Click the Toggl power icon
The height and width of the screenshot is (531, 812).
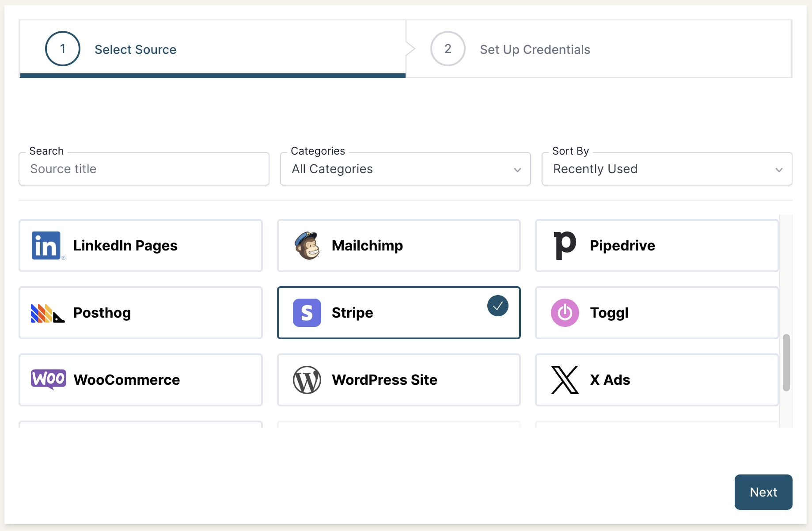[x=564, y=313]
